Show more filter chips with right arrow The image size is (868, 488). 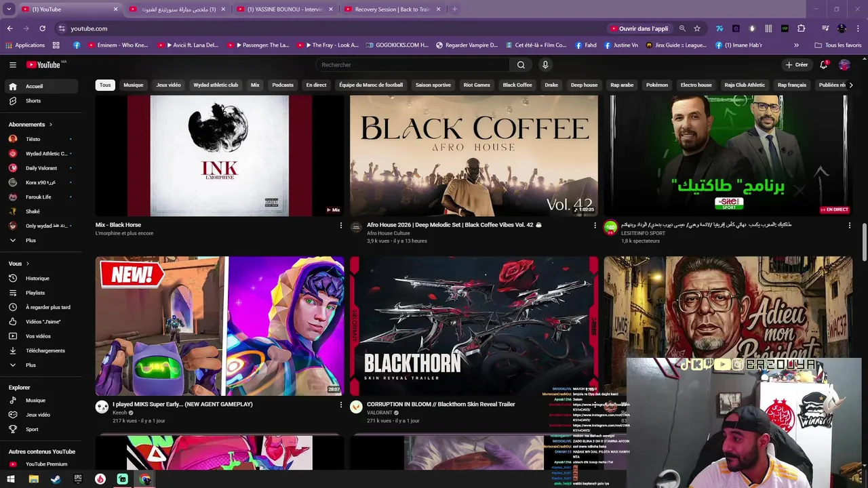(851, 85)
